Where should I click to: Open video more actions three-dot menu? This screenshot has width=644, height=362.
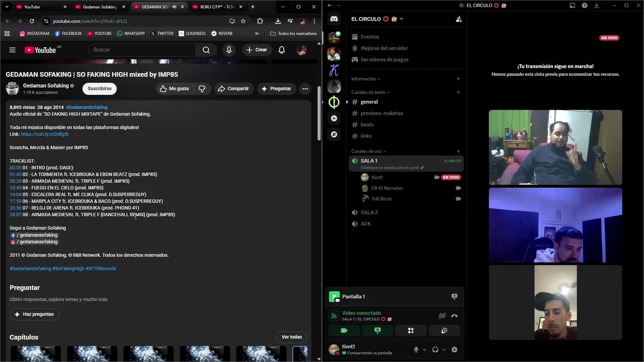pyautogui.click(x=305, y=88)
